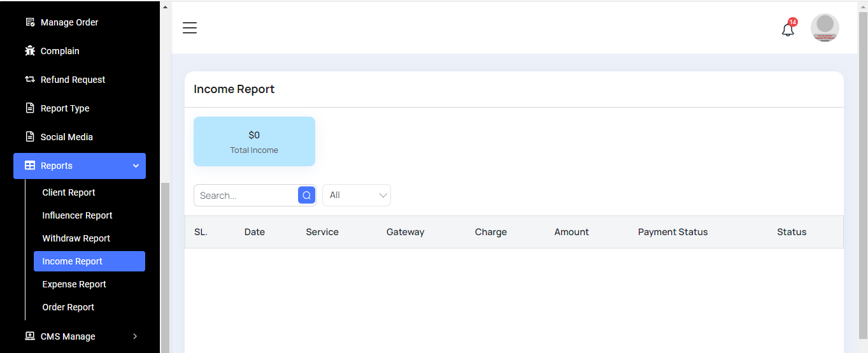868x353 pixels.
Task: Click the blue search magnifier button
Action: [x=306, y=196]
